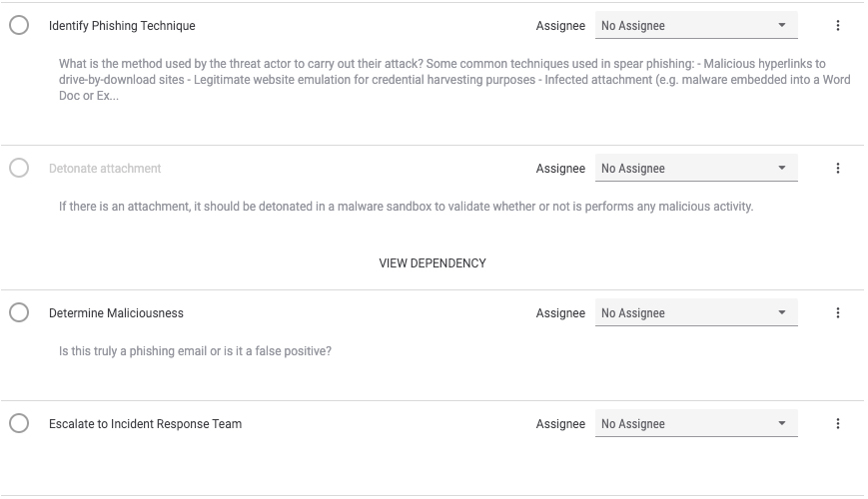Open more options for Identify Phishing Technique
The image size is (868, 499).
click(838, 25)
